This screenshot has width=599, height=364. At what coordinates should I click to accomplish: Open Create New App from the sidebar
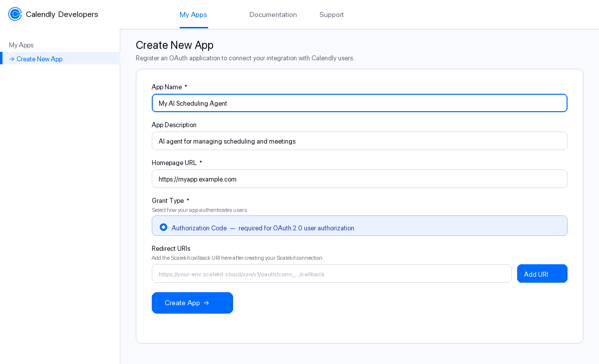pyautogui.click(x=39, y=59)
